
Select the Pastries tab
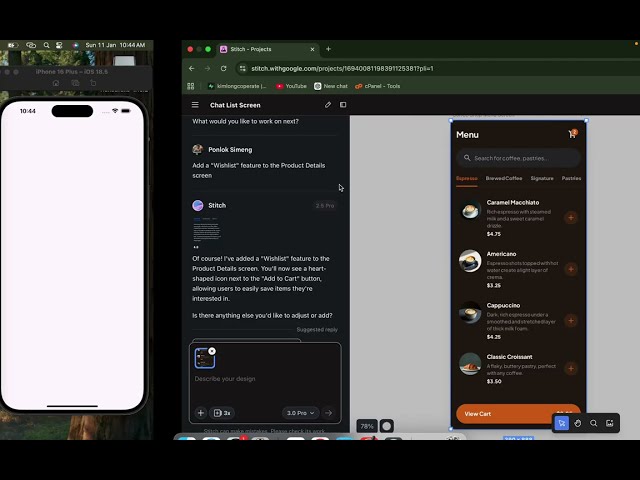tap(571, 178)
